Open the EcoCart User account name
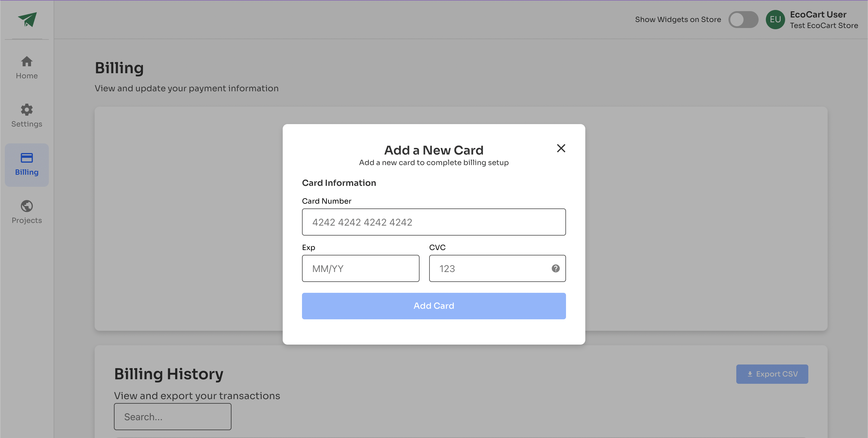Image resolution: width=868 pixels, height=438 pixels. (x=818, y=14)
